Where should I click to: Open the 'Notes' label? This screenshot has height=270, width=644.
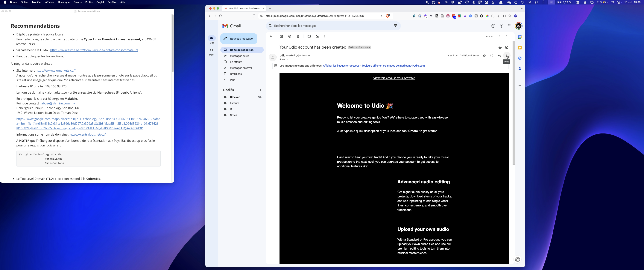pos(242,115)
